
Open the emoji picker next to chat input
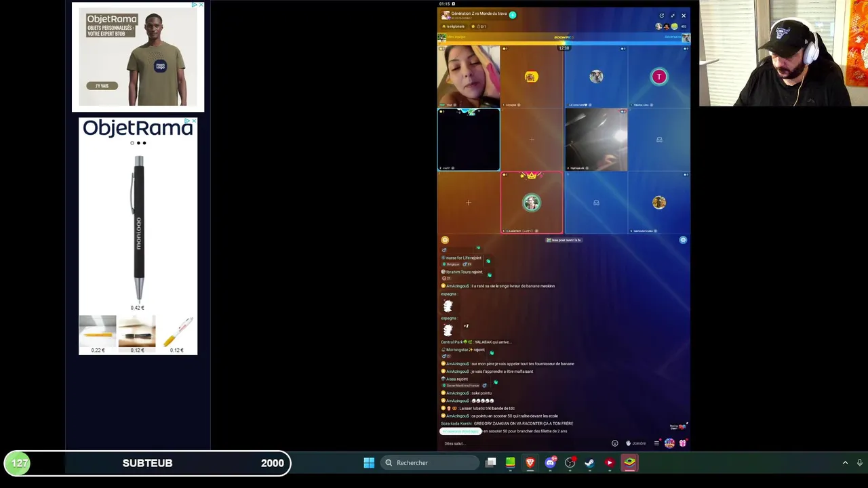pyautogui.click(x=615, y=443)
